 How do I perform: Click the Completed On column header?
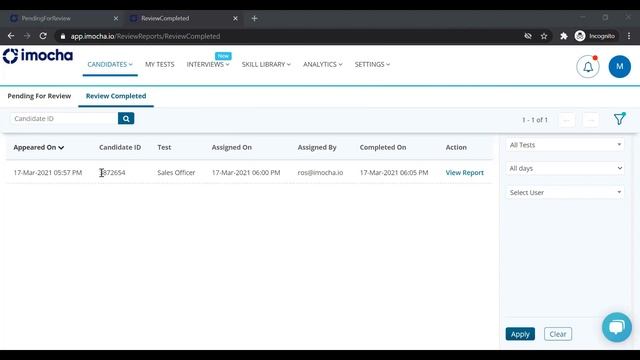pos(383,147)
